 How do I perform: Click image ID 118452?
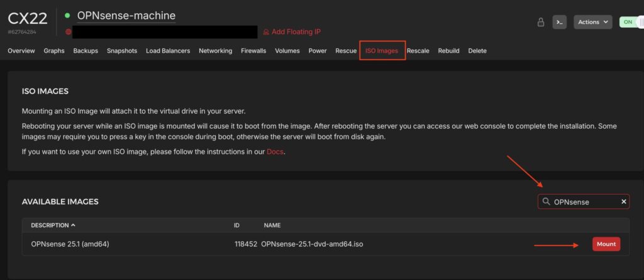246,244
